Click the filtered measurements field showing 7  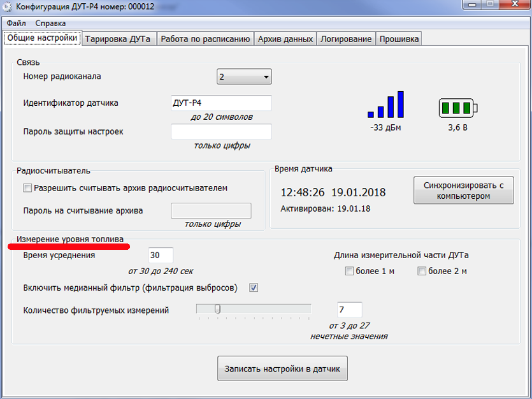tap(350, 309)
